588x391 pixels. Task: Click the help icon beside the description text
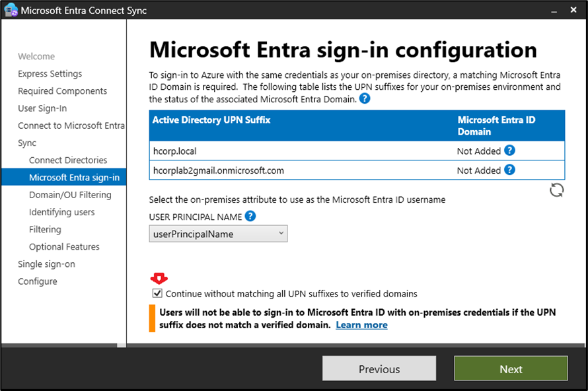(x=365, y=99)
